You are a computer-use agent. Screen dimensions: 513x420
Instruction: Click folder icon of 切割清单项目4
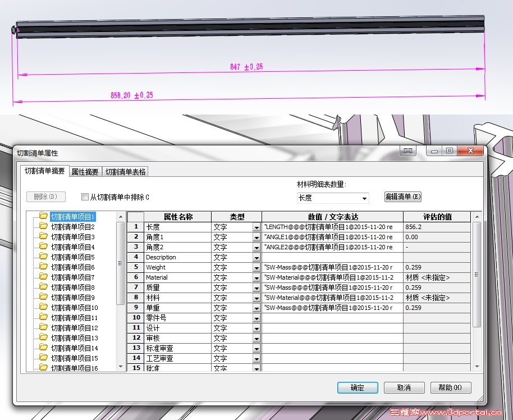click(x=43, y=246)
